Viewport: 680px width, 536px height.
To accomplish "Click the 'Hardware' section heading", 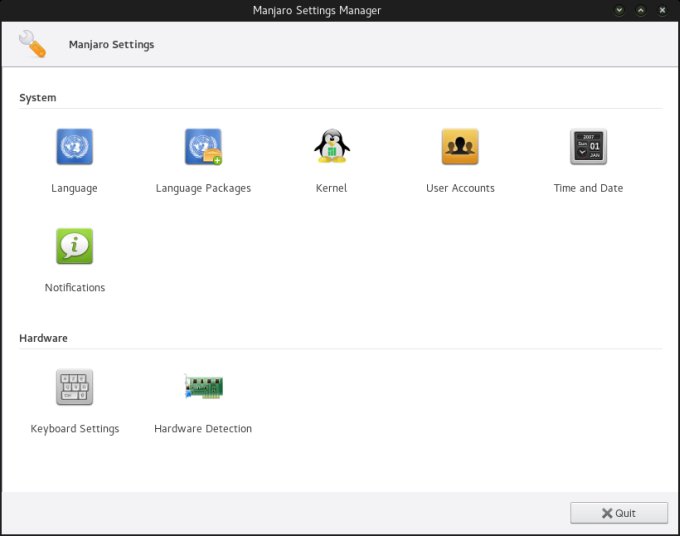I will click(x=43, y=338).
